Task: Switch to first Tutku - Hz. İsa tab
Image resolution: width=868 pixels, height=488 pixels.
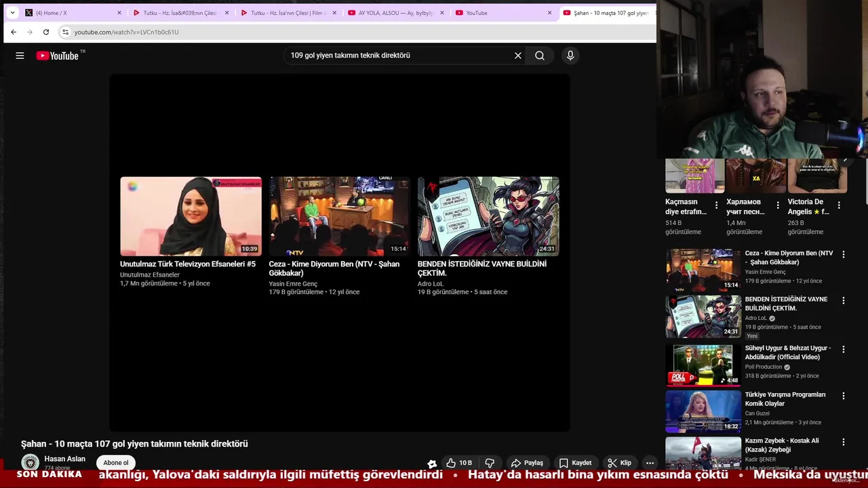Action: coord(180,13)
